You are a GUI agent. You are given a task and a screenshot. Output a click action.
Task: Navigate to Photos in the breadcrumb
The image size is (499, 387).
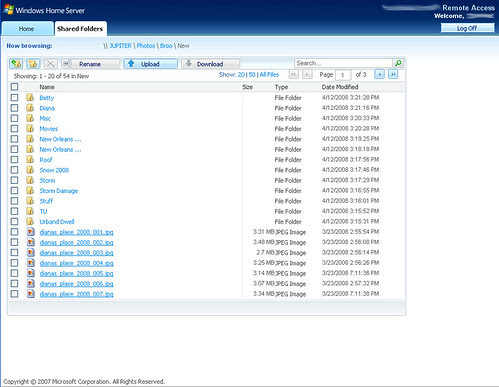[146, 46]
